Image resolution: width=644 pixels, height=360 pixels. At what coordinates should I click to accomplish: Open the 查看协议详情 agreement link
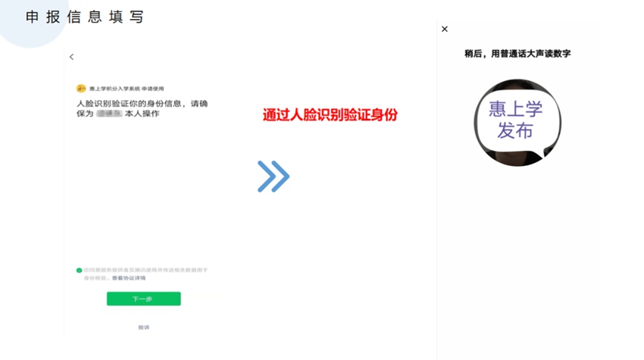[x=129, y=278]
